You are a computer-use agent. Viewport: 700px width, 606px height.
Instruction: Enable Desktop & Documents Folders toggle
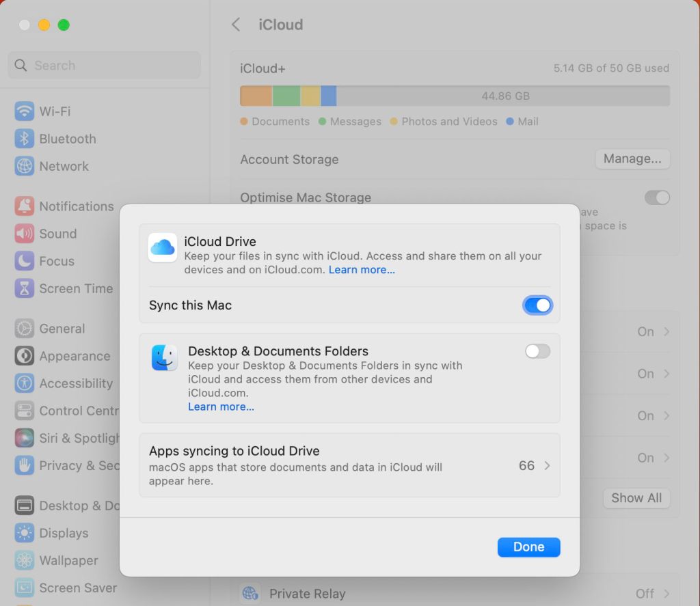(537, 351)
